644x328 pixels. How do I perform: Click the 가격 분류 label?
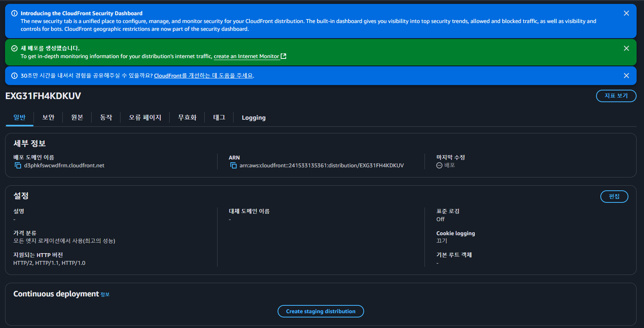point(25,233)
